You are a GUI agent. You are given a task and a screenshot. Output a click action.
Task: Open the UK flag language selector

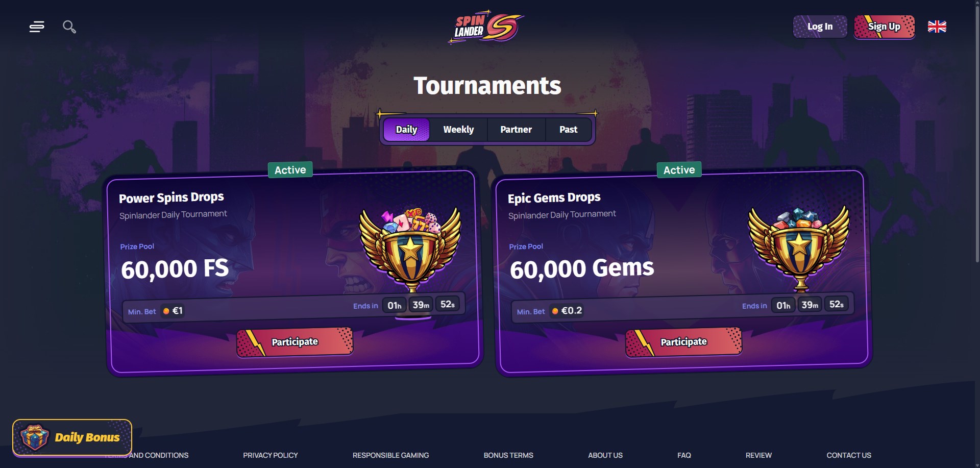click(937, 27)
